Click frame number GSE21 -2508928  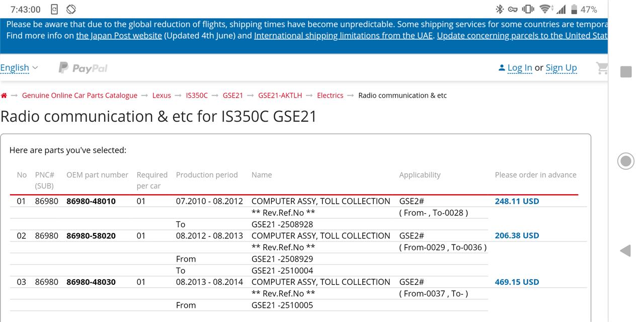tap(282, 224)
